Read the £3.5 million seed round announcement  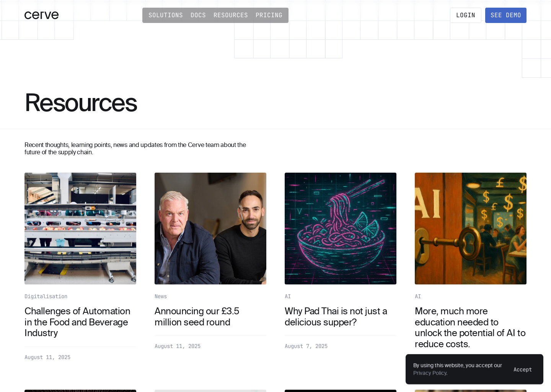(197, 317)
